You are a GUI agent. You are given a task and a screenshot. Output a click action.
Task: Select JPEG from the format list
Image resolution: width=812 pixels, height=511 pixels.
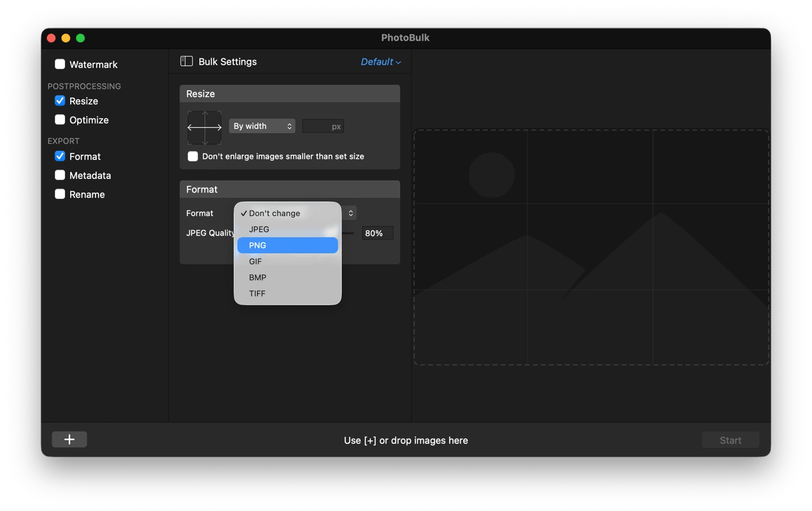coord(288,229)
